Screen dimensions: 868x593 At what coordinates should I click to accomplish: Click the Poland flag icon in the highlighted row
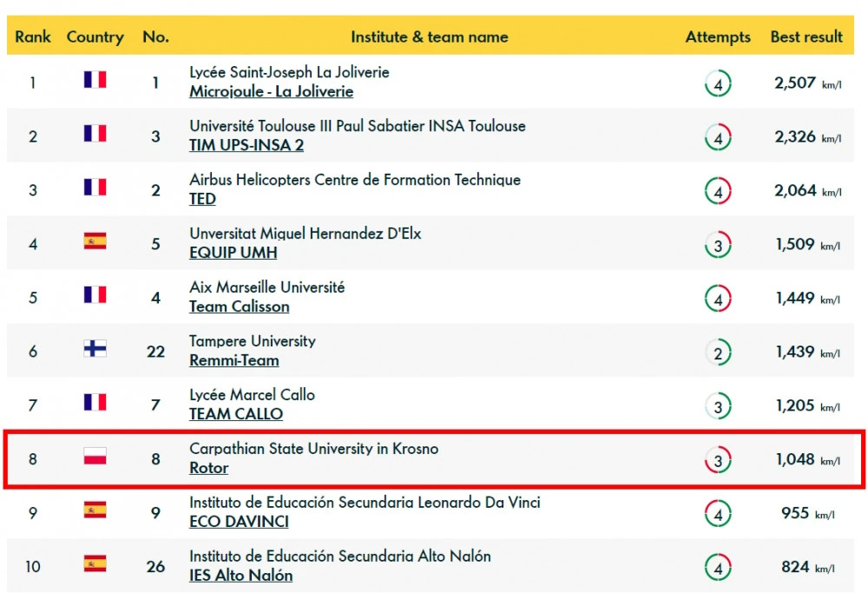pyautogui.click(x=95, y=457)
